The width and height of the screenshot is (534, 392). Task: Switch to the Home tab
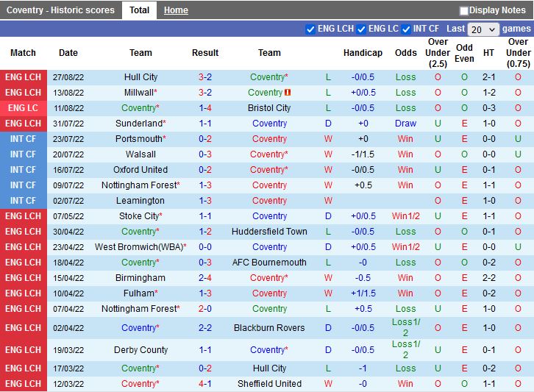[x=176, y=10]
